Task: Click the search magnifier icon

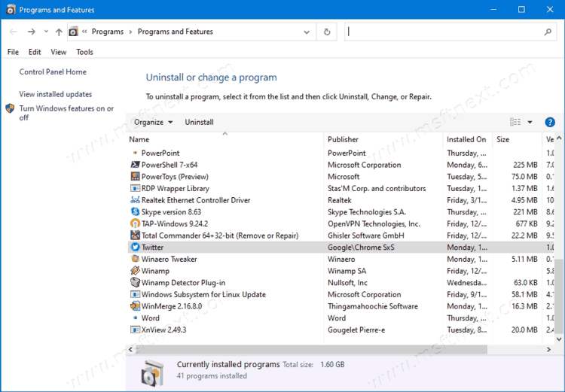Action: (548, 32)
